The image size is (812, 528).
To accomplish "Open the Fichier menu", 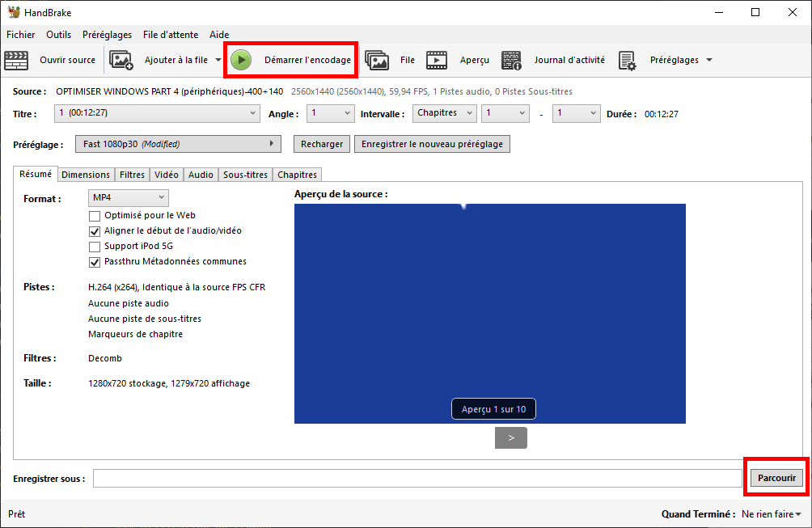I will click(21, 35).
